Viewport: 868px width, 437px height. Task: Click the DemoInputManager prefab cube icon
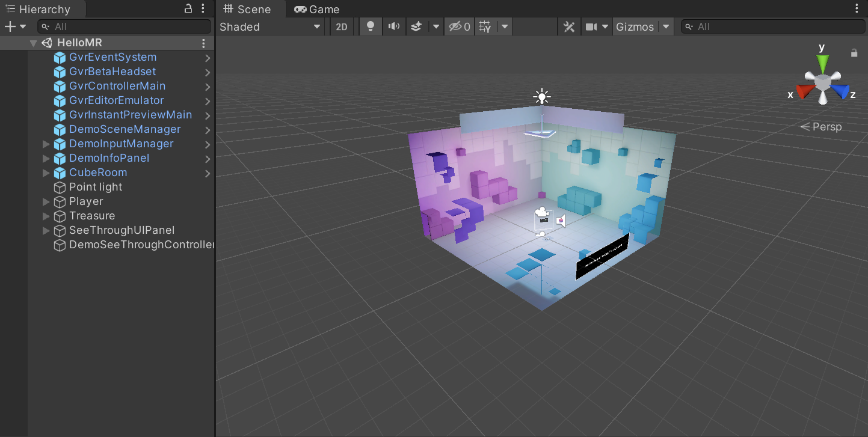coord(60,144)
